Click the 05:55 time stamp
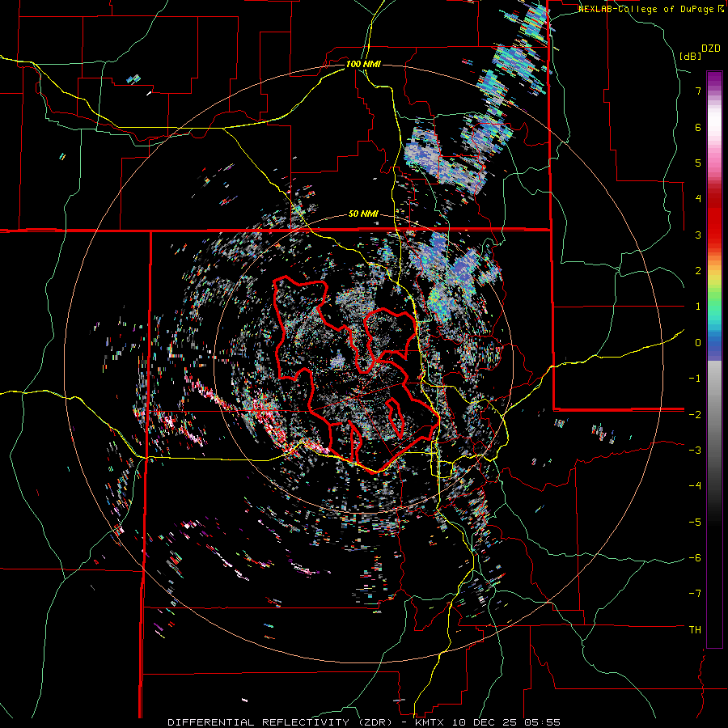The height and width of the screenshot is (728, 728). pyautogui.click(x=541, y=722)
